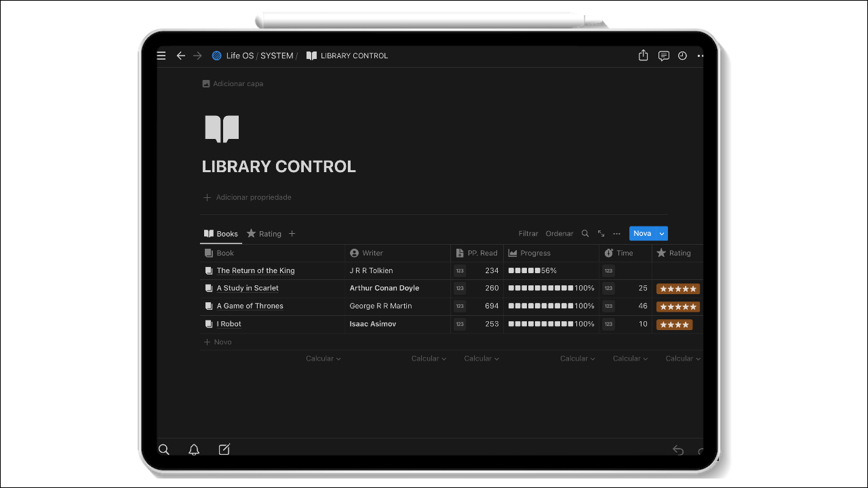This screenshot has width=868, height=488.
Task: Click Filtrar to filter the table
Action: click(x=528, y=234)
